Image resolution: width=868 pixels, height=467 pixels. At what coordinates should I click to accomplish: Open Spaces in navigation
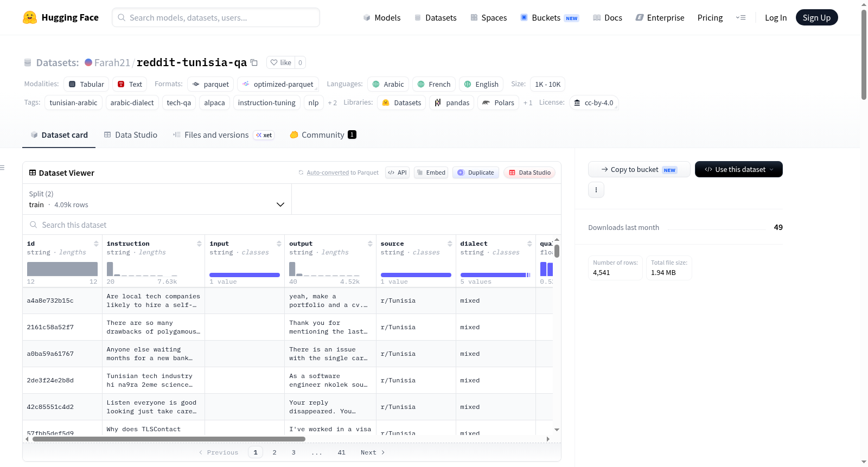(488, 18)
